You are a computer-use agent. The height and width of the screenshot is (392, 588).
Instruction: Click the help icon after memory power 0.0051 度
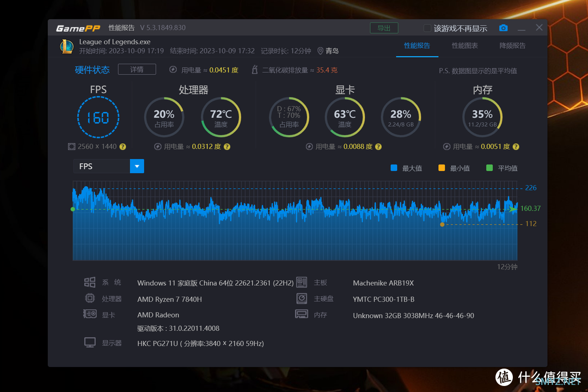click(x=516, y=146)
